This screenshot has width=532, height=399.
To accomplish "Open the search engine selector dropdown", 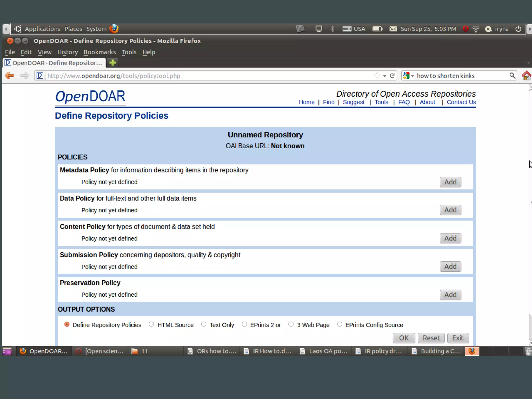I will point(408,76).
